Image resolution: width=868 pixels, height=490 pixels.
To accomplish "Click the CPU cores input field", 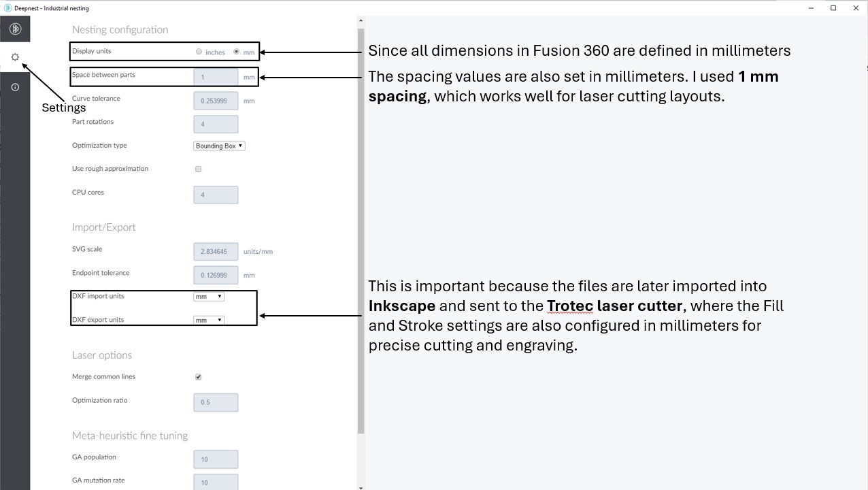I will (216, 195).
